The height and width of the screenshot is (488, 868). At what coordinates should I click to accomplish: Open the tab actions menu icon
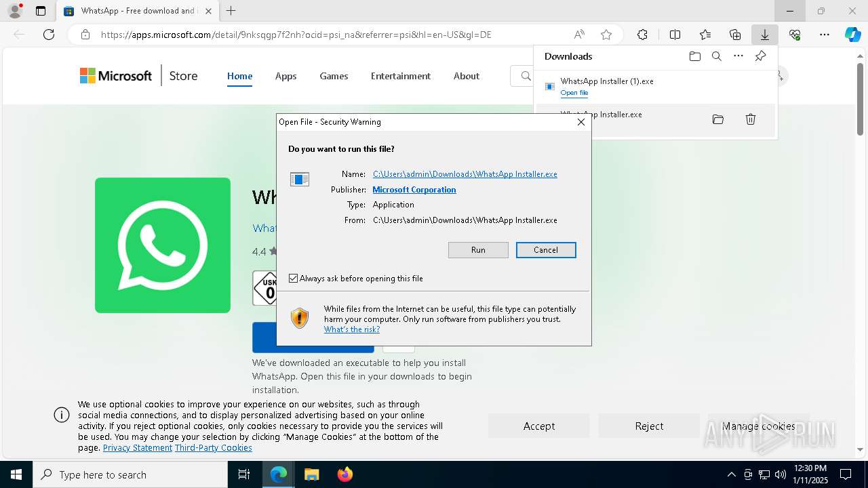41,11
